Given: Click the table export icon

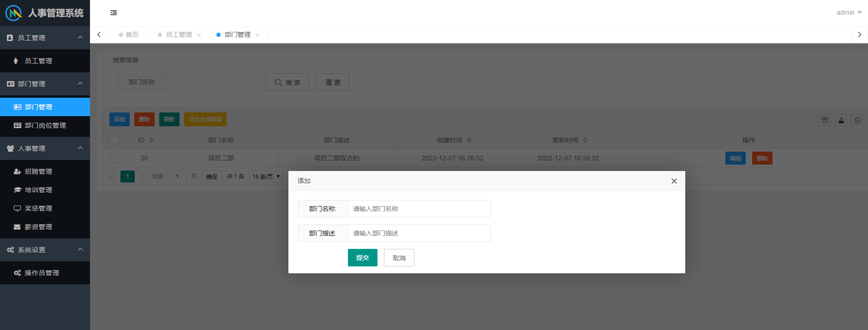Looking at the screenshot, I should 841,120.
